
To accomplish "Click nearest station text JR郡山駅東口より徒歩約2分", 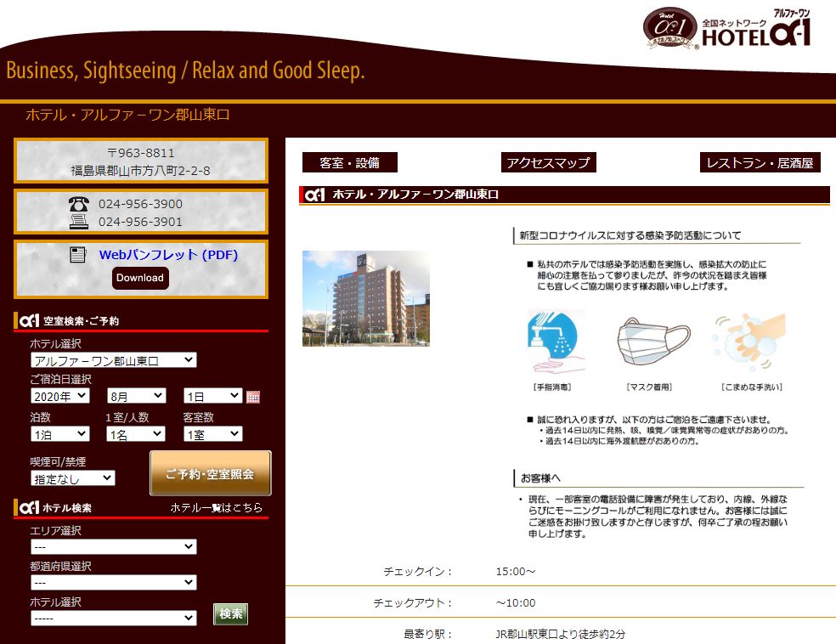I will 561,635.
